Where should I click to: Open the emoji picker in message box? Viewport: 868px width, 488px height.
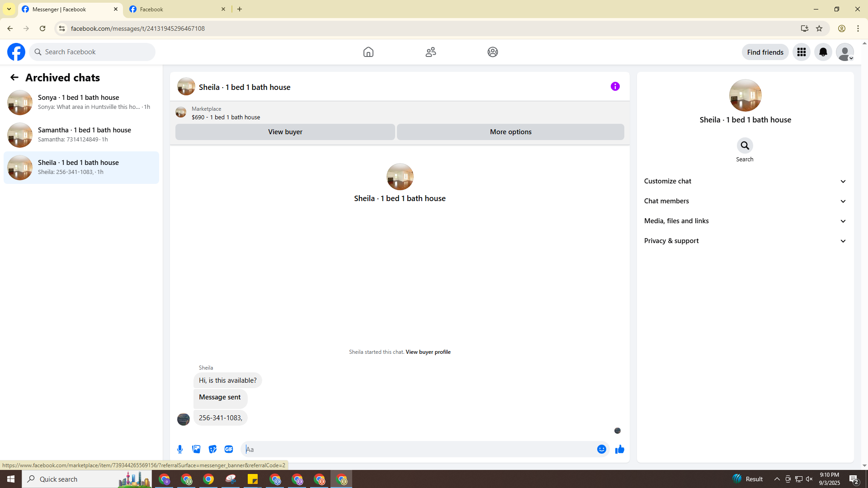tap(602, 449)
